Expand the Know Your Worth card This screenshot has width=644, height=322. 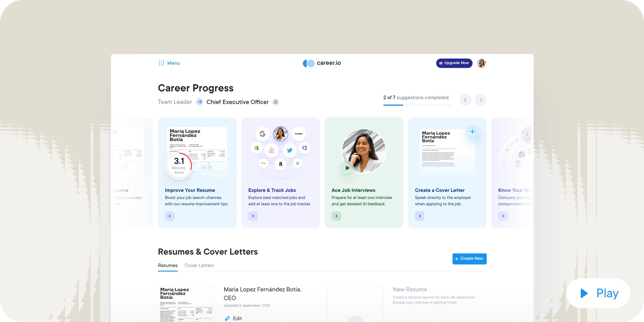pyautogui.click(x=503, y=216)
